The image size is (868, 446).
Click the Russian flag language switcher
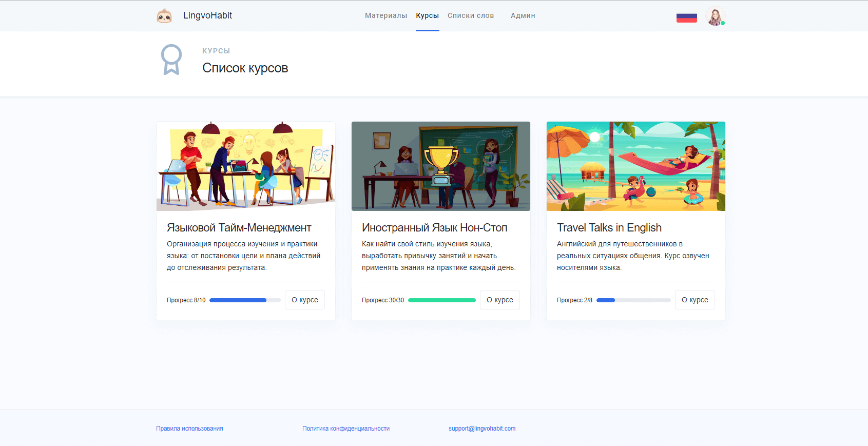[687, 16]
